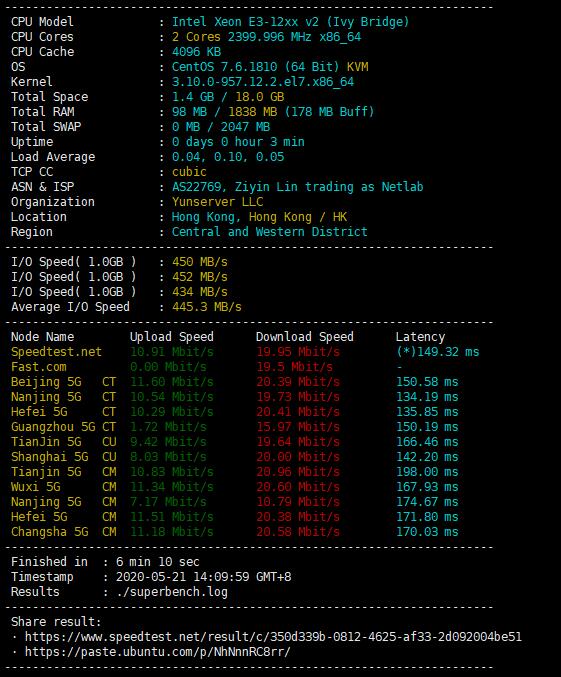Image resolution: width=561 pixels, height=677 pixels.
Task: Click the Fast.com node name
Action: tap(39, 367)
